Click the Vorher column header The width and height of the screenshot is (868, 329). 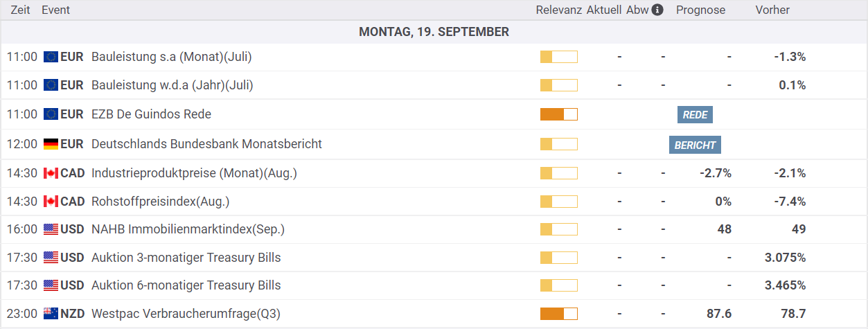[772, 10]
